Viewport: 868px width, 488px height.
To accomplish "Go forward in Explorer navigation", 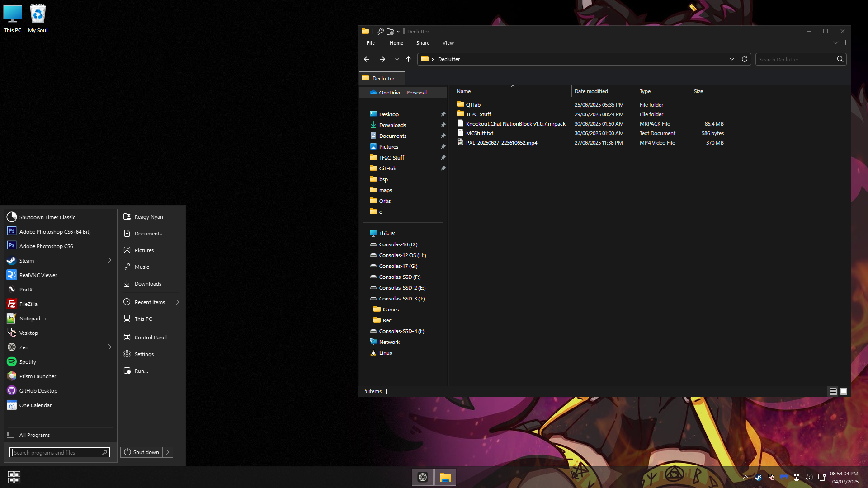I will pyautogui.click(x=382, y=59).
